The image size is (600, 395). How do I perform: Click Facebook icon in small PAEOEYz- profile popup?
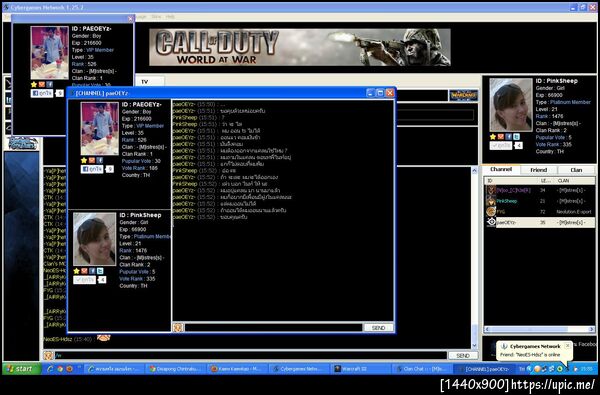click(50, 84)
